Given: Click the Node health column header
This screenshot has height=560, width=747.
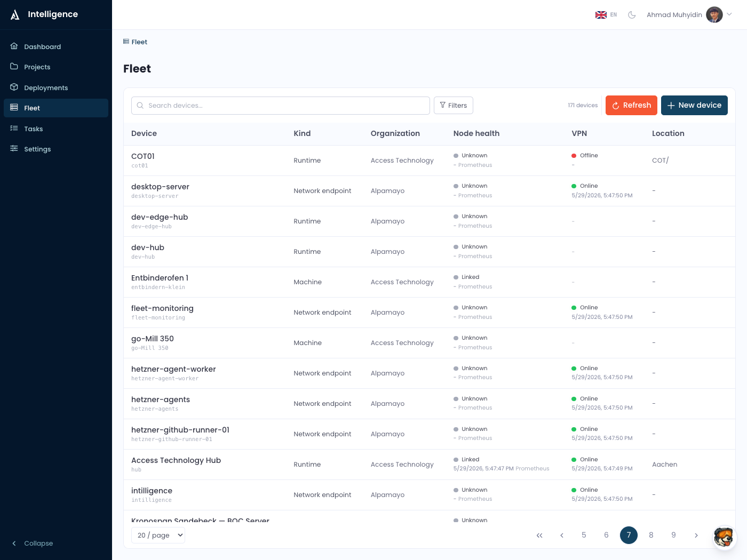Looking at the screenshot, I should [476, 133].
